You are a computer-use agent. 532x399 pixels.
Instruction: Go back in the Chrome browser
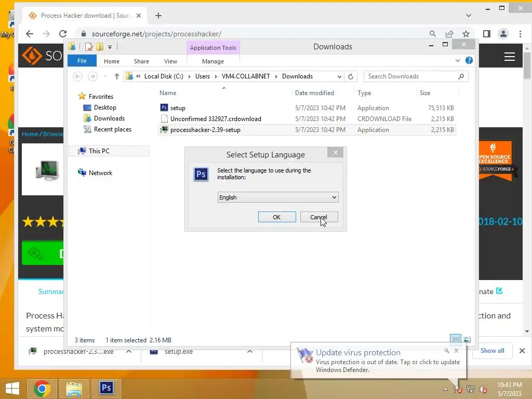point(30,34)
